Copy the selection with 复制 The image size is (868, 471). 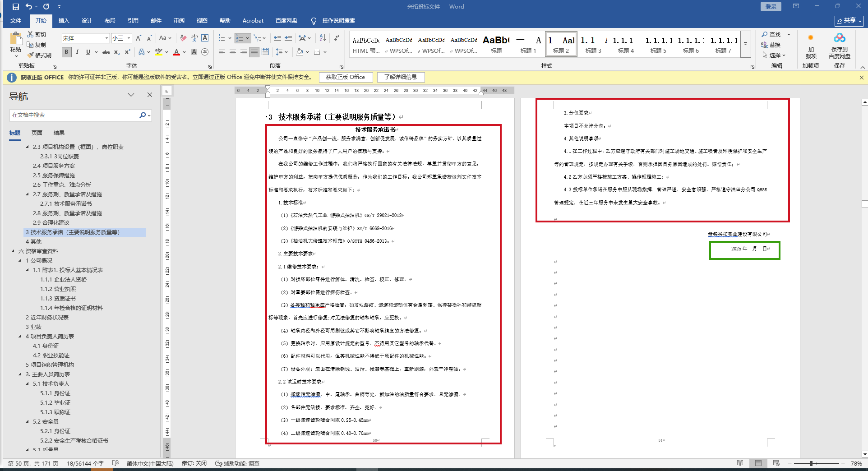click(36, 45)
